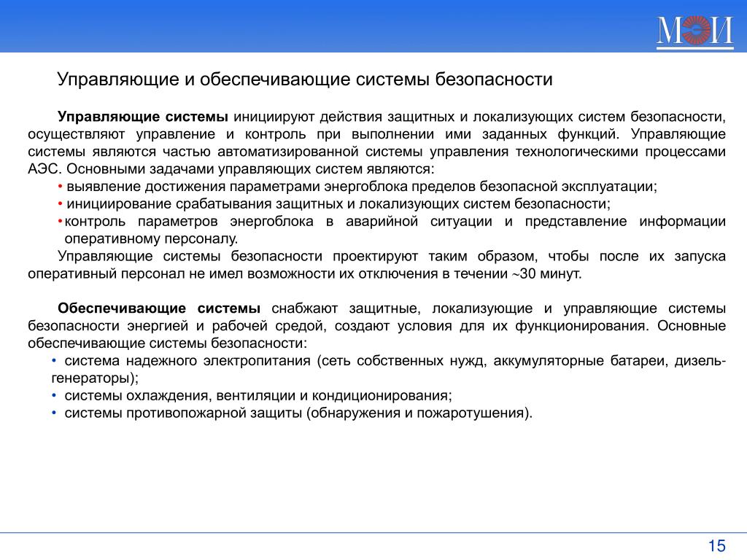The image size is (747, 560).
Task: Click slide number 15
Action: 716,545
